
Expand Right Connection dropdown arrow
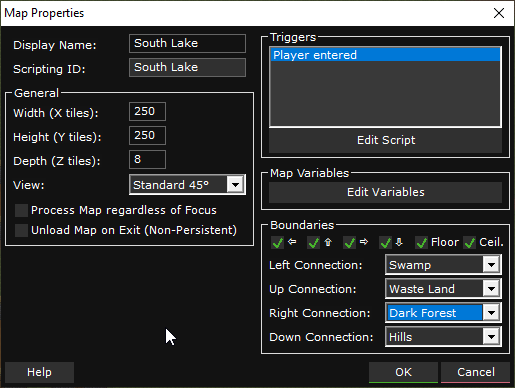click(491, 313)
